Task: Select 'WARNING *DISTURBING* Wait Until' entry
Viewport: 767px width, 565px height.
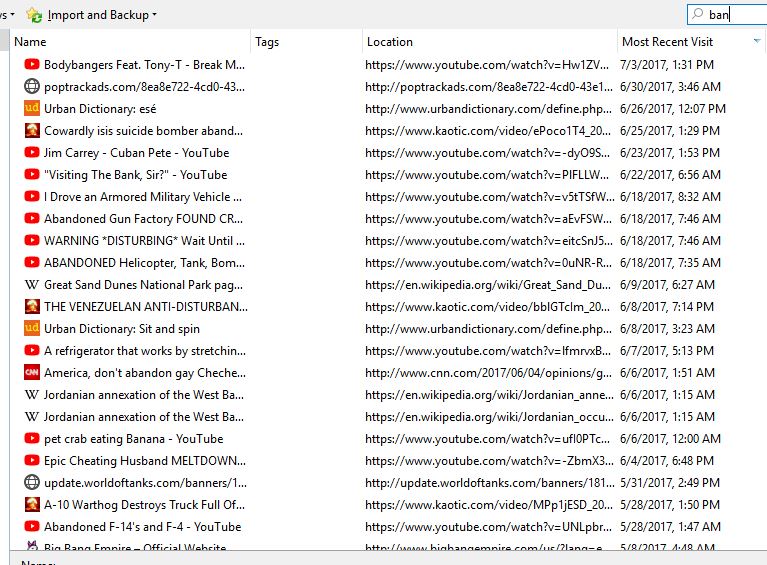Action: click(144, 241)
